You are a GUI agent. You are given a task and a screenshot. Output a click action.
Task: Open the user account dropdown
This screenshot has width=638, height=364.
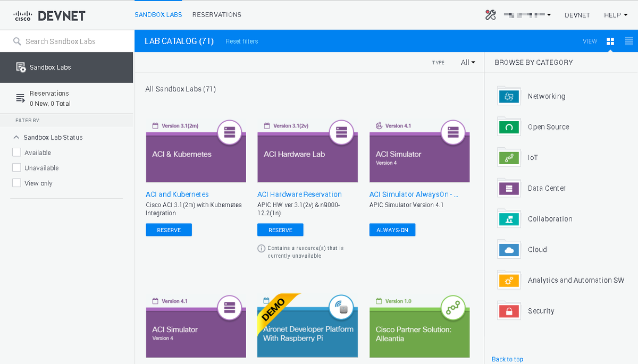pyautogui.click(x=527, y=15)
